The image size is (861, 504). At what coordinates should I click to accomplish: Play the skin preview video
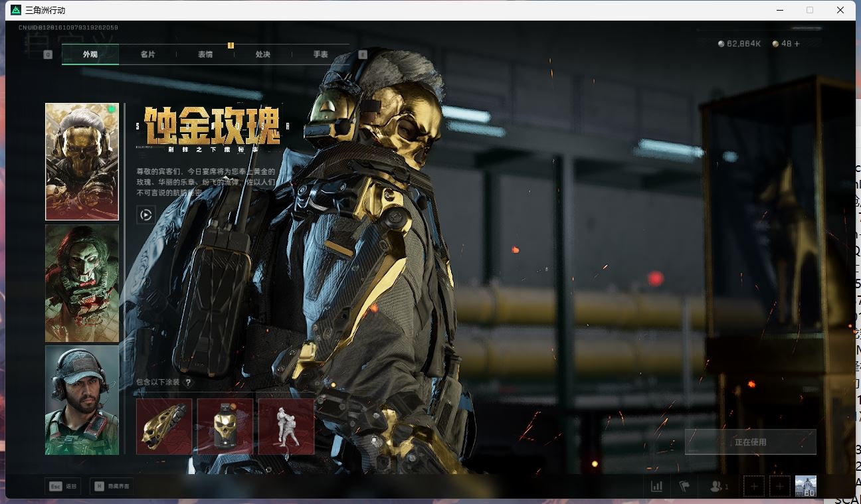[x=145, y=214]
